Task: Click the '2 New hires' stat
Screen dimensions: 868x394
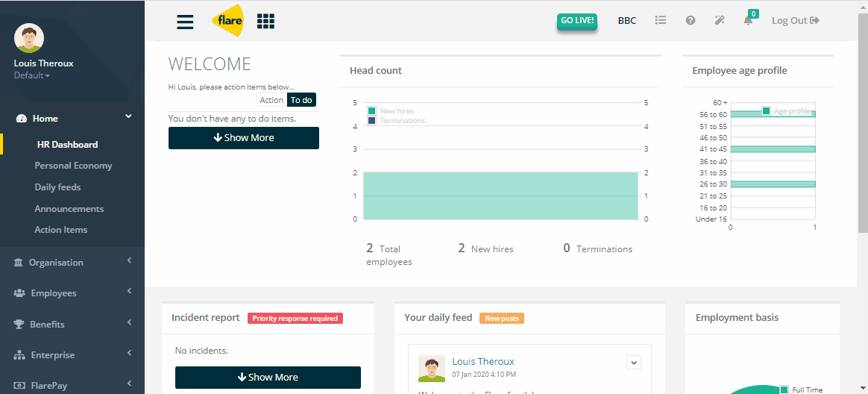Action: [x=485, y=248]
